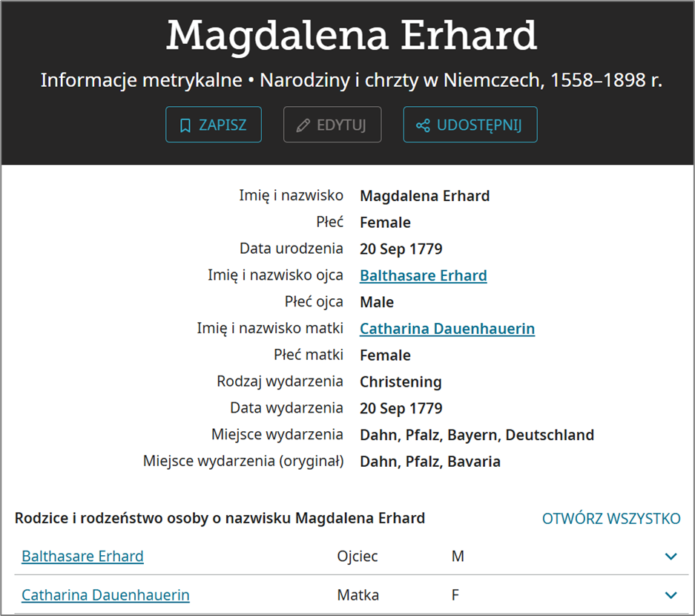Select the Ojciec relationship label
Viewport: 695px width, 616px height.
coord(358,556)
